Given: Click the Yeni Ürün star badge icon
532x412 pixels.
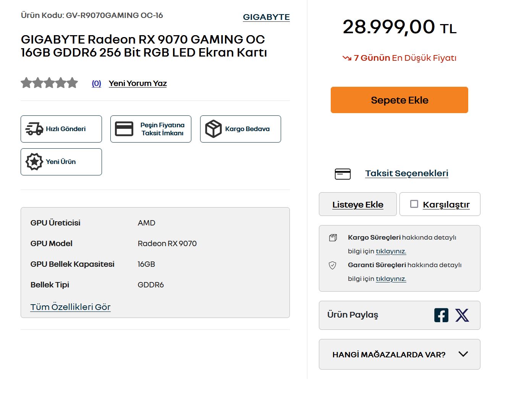Looking at the screenshot, I should [34, 162].
